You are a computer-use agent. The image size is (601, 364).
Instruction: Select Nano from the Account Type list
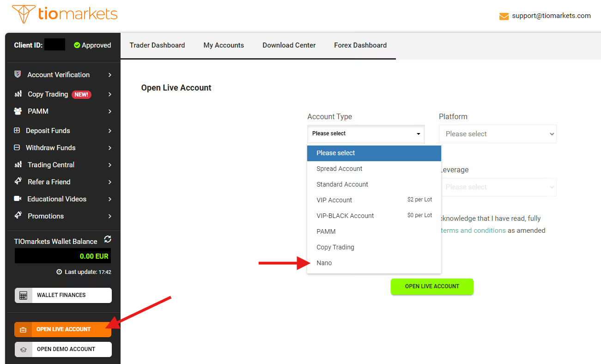point(324,262)
